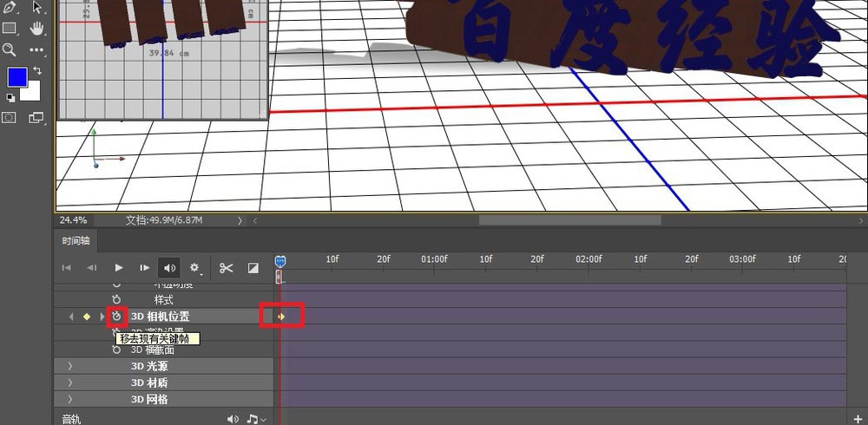Screen dimensions: 868x425
Task: Toggle the 3D 相机位置 stopwatch
Action: point(117,316)
